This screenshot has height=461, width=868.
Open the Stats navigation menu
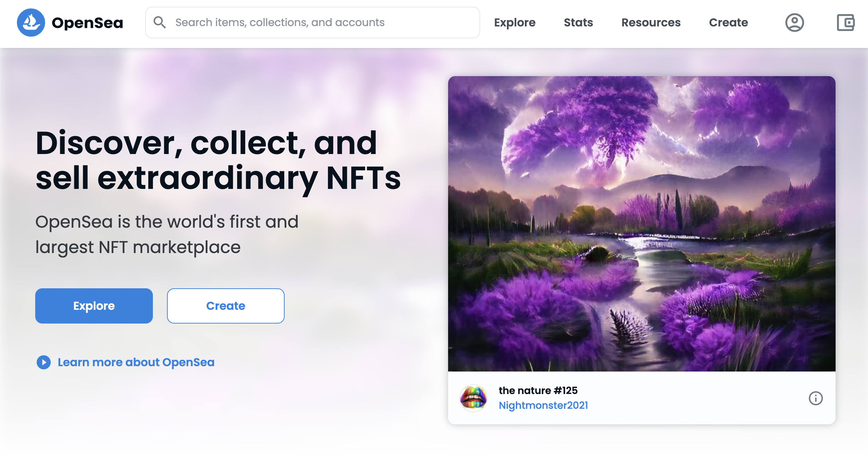click(578, 23)
